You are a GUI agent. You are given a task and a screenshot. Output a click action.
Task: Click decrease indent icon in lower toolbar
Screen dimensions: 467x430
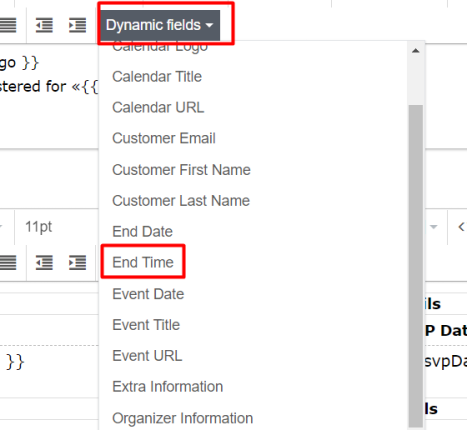44,263
